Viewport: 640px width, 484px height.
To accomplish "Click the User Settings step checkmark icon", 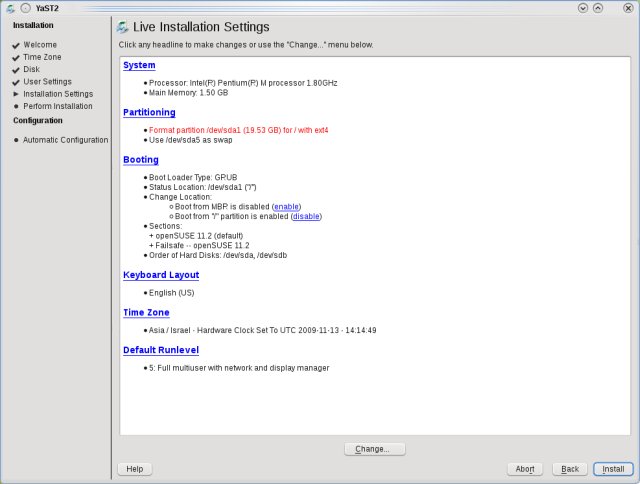I will click(x=16, y=82).
